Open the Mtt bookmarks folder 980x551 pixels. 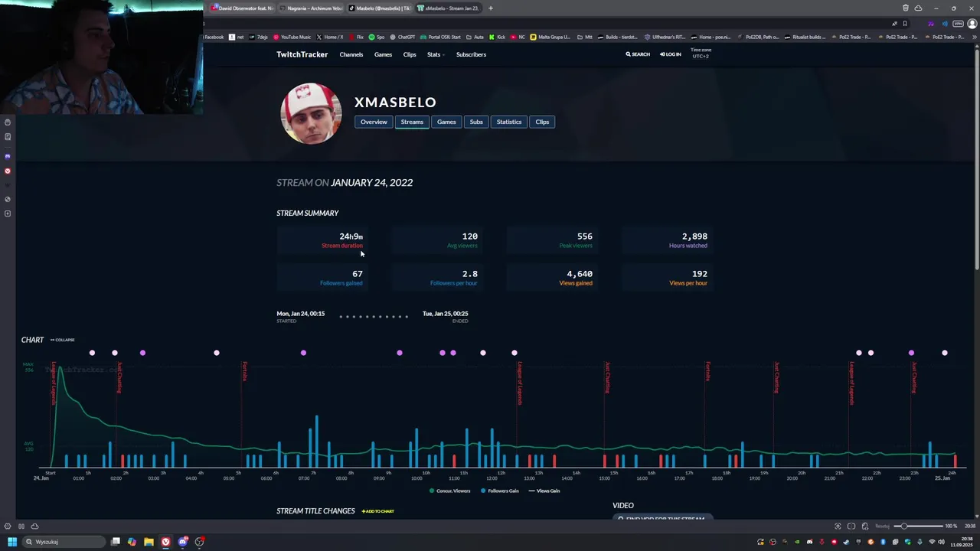585,37
